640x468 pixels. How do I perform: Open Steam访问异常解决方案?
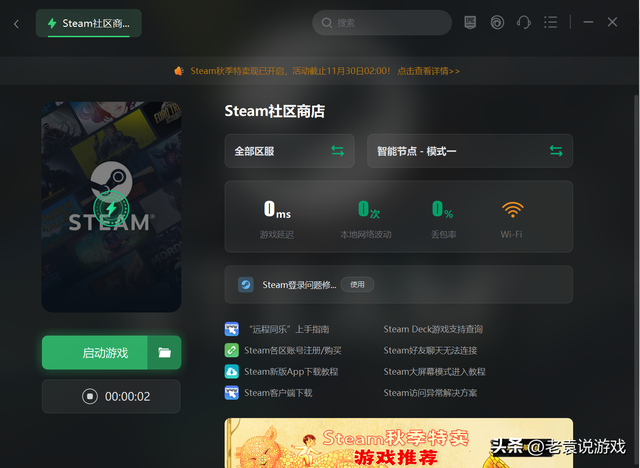pos(430,393)
